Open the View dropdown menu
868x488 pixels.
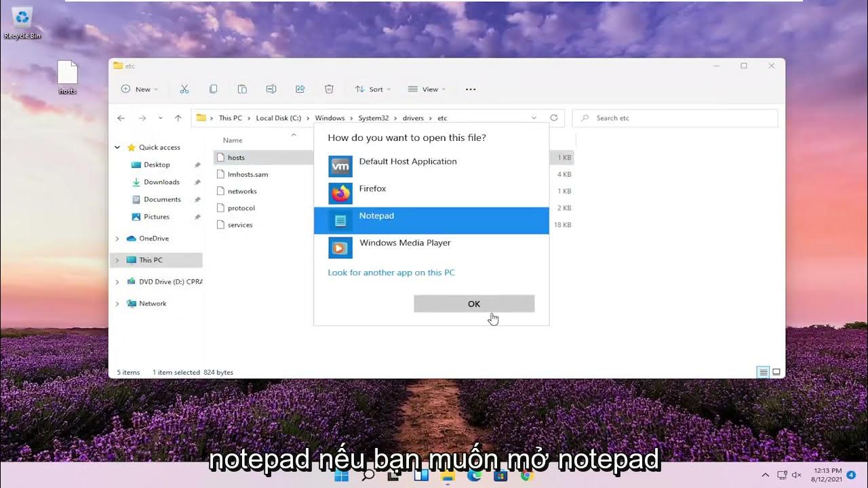pos(427,89)
